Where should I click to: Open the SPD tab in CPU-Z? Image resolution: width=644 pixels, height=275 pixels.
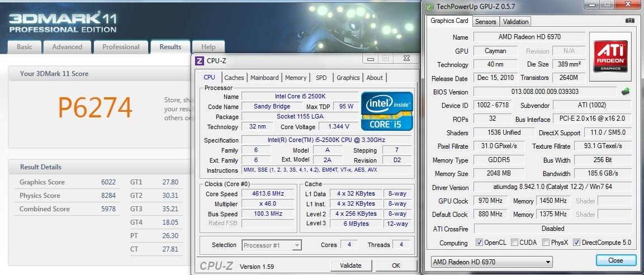321,78
